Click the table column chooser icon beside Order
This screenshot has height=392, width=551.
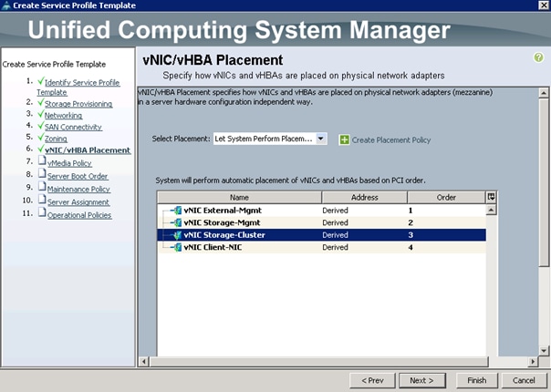491,197
